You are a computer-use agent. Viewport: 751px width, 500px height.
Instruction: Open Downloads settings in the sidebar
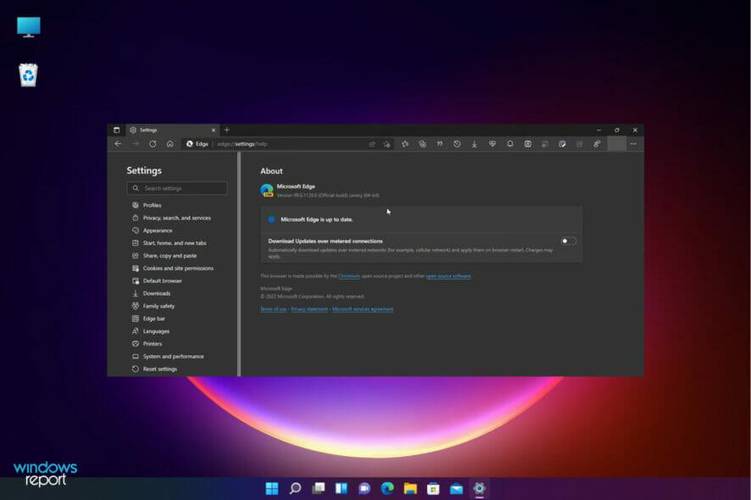157,293
